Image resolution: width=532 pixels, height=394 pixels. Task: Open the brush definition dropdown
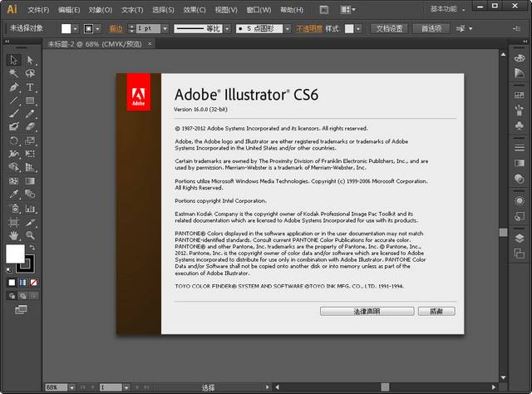tap(288, 29)
